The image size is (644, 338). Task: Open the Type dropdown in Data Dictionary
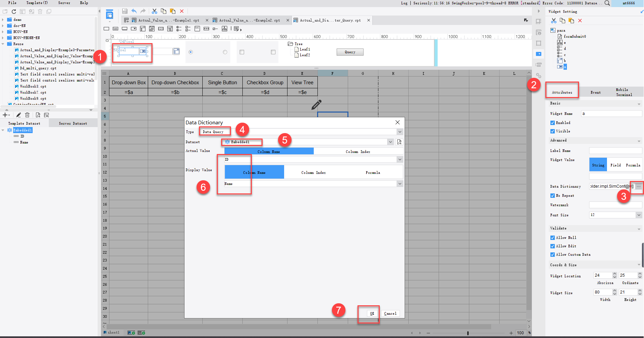coord(400,132)
